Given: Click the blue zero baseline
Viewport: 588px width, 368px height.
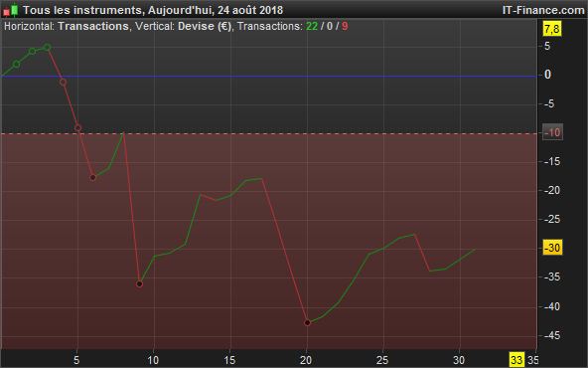Looking at the screenshot, I should (x=269, y=76).
